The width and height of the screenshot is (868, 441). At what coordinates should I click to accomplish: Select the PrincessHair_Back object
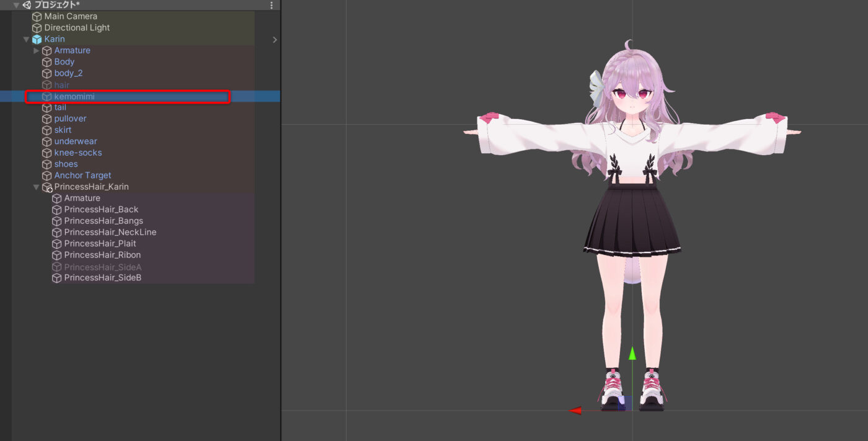(x=101, y=210)
